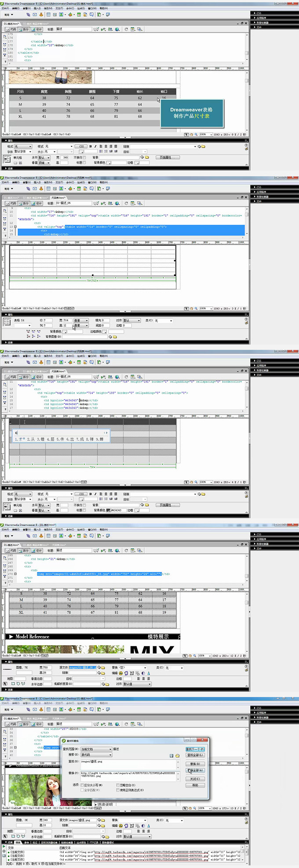
Task: Switch to 尺码表.html tab in Model Reference window
Action: [x=59, y=545]
